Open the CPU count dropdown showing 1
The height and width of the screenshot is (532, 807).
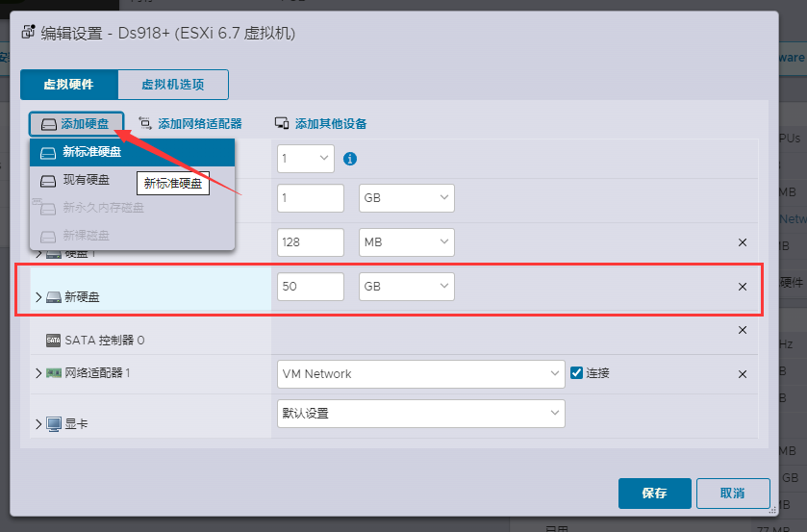[x=305, y=158]
